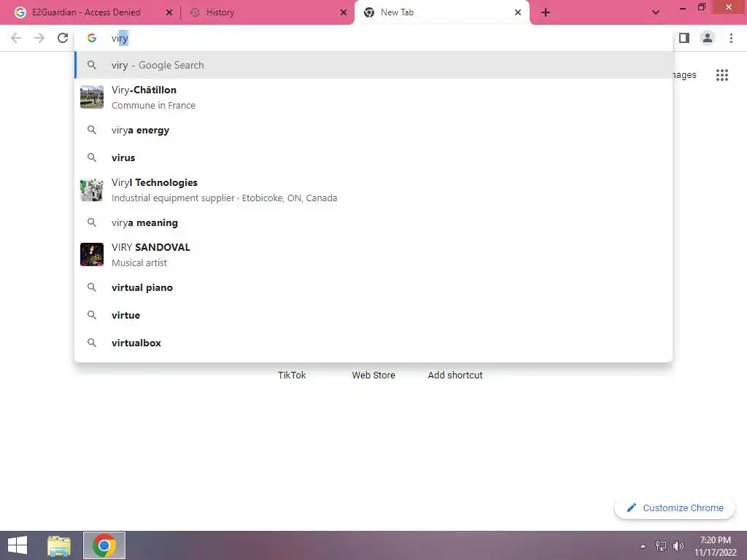Go forward to next page
747x560 pixels.
(39, 38)
